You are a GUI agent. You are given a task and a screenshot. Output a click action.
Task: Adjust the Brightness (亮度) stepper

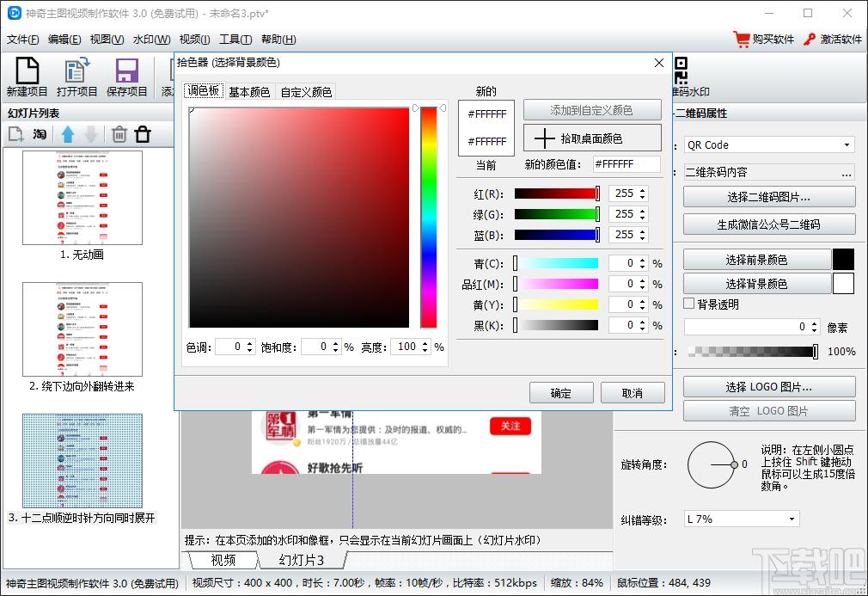[425, 347]
